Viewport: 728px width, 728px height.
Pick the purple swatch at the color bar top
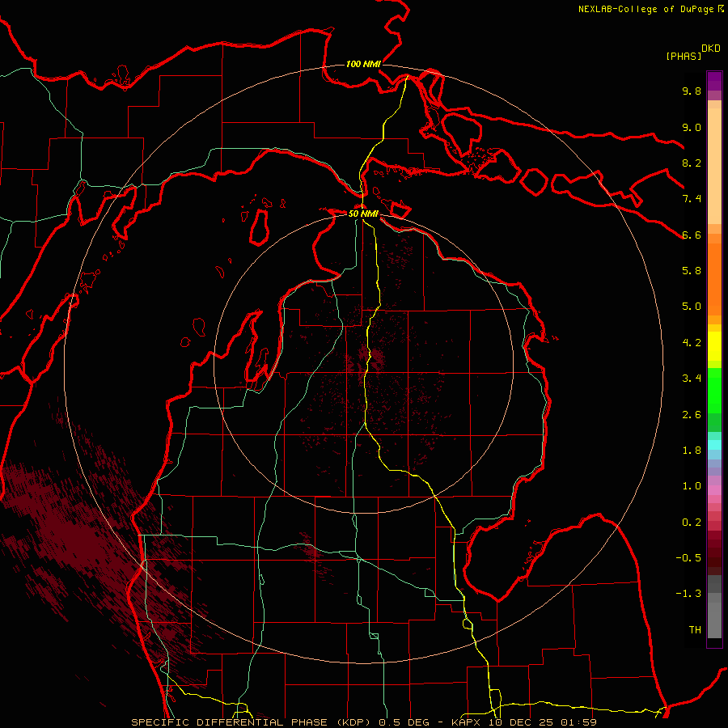click(x=714, y=80)
